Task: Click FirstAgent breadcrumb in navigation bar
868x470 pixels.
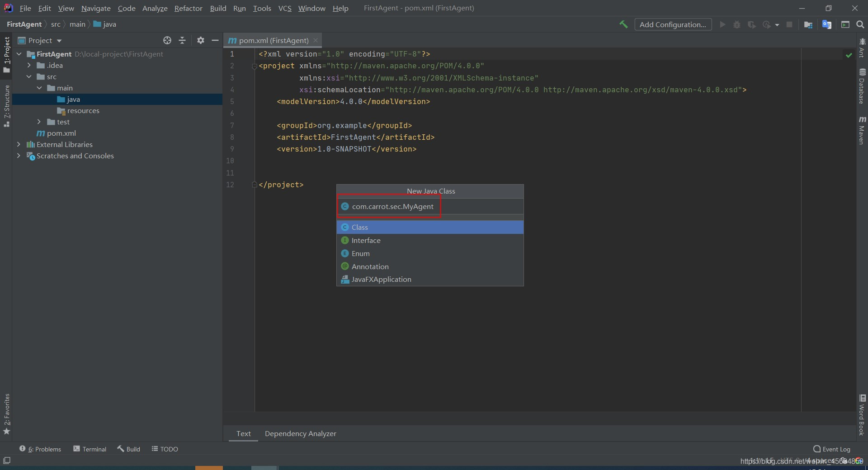Action: click(24, 24)
